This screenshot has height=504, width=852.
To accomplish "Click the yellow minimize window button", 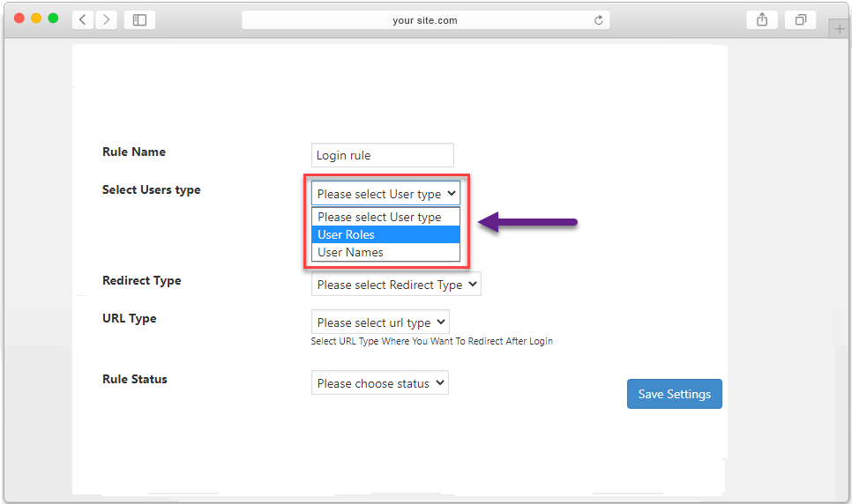I will [x=36, y=18].
